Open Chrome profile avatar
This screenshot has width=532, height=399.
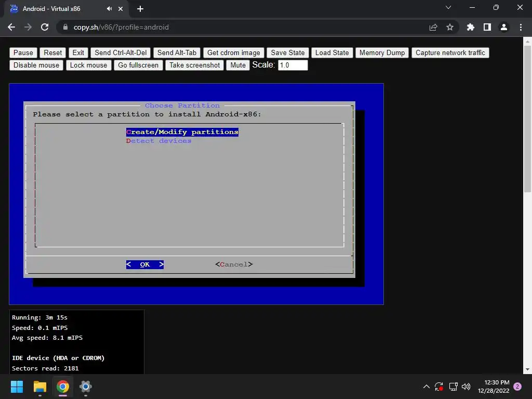click(x=504, y=27)
